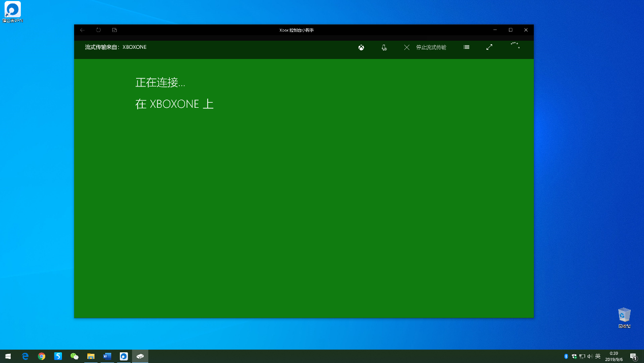
Task: Click the save/capture icon in title bar
Action: (x=114, y=30)
